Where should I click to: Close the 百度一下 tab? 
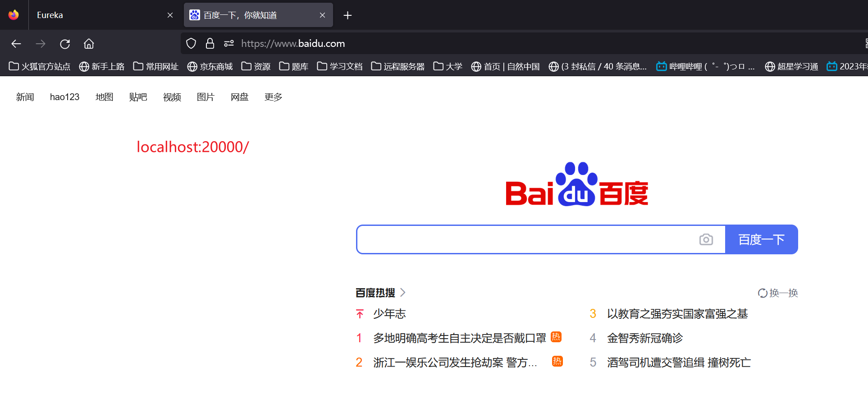tap(322, 15)
